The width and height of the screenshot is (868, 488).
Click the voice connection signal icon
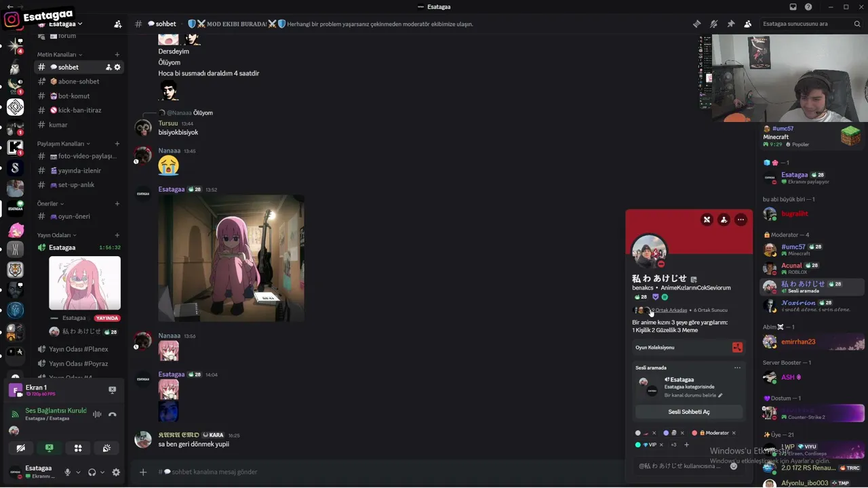tap(15, 414)
